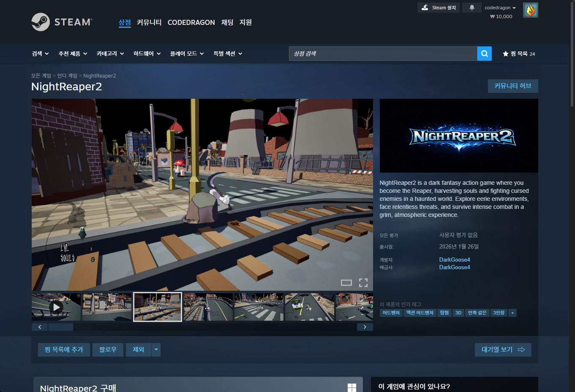
Task: Click the 대기열 보기 button
Action: click(x=503, y=349)
